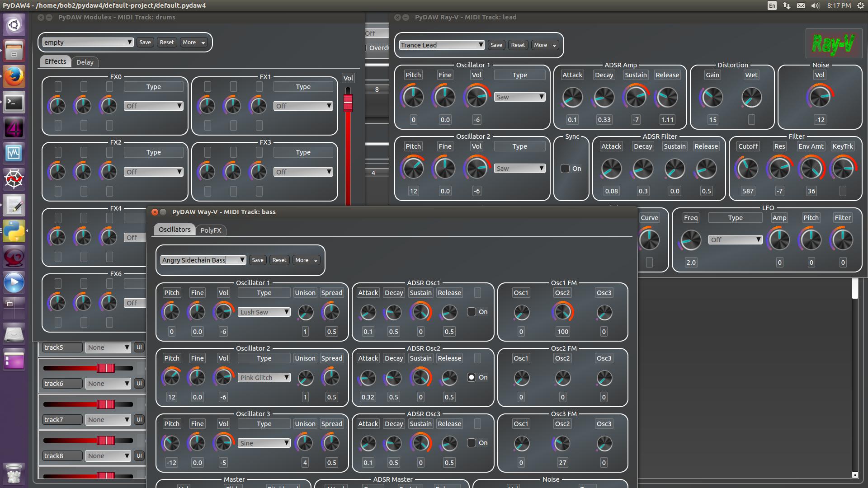Expand Oscillator 2 Pink Glitch type dropdown

coord(264,378)
